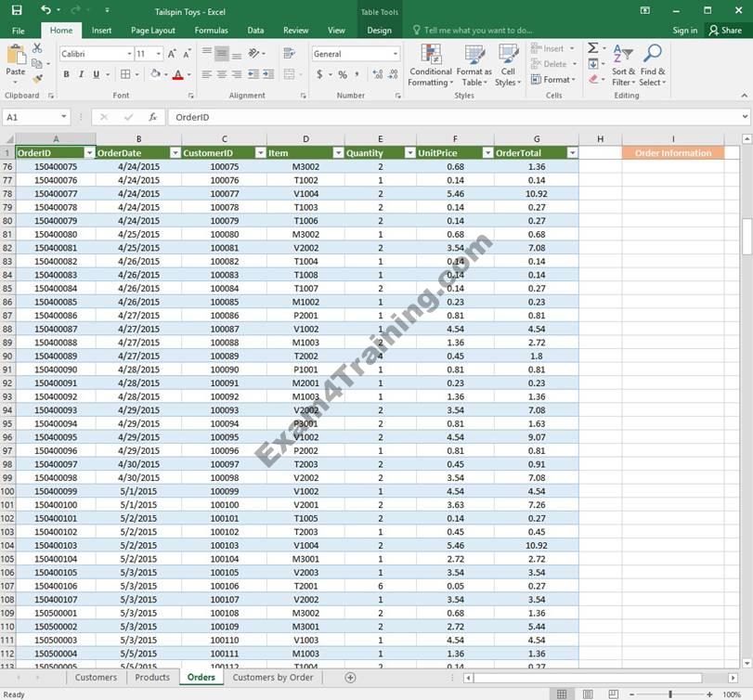
Task: Click Find & Select magnifier icon
Action: [653, 65]
